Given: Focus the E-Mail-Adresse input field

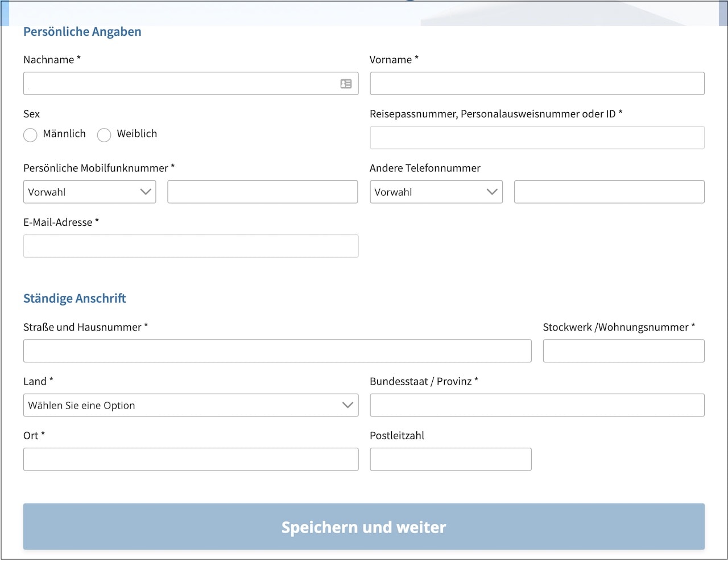Looking at the screenshot, I should tap(191, 246).
